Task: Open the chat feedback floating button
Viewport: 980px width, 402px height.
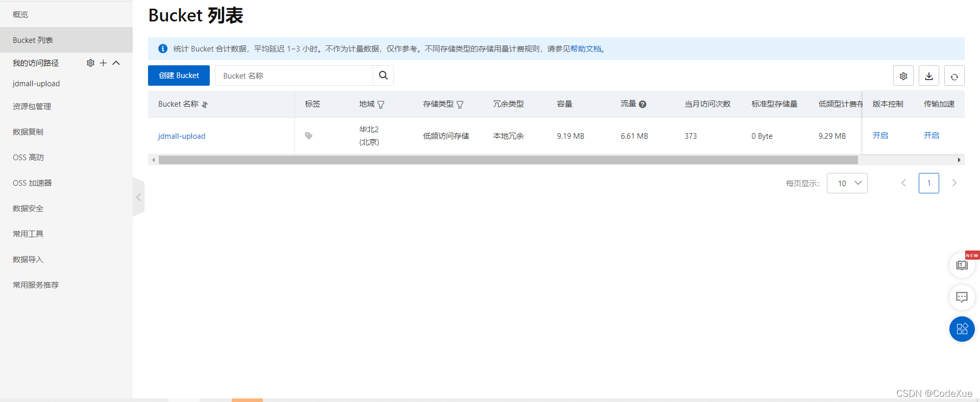Action: coord(962,297)
